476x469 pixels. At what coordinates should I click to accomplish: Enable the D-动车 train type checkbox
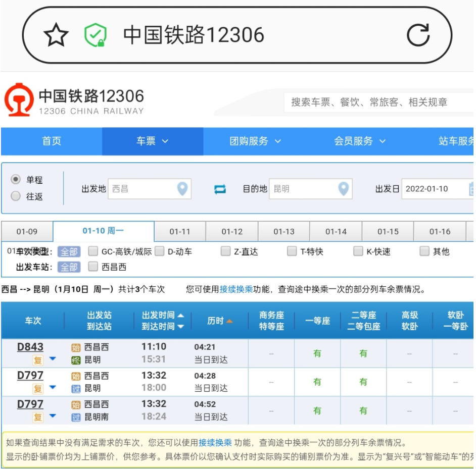[159, 251]
